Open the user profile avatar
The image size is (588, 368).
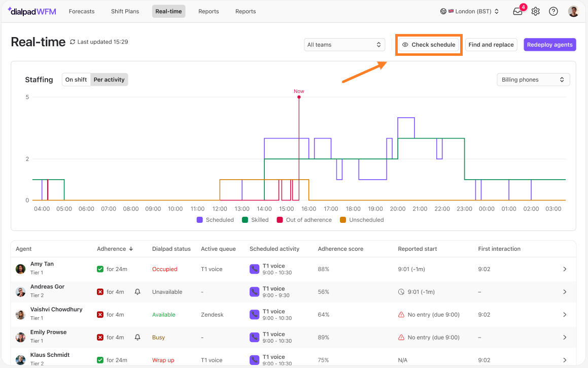point(573,11)
